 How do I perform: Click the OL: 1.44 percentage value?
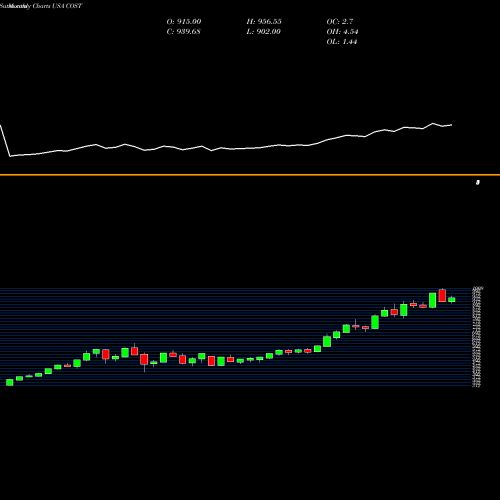342,41
